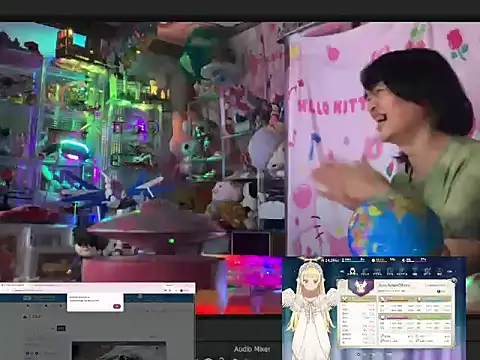Click the grayscale image thumbnail in the web page
Screen dimensions: 480x360
[x=119, y=350]
